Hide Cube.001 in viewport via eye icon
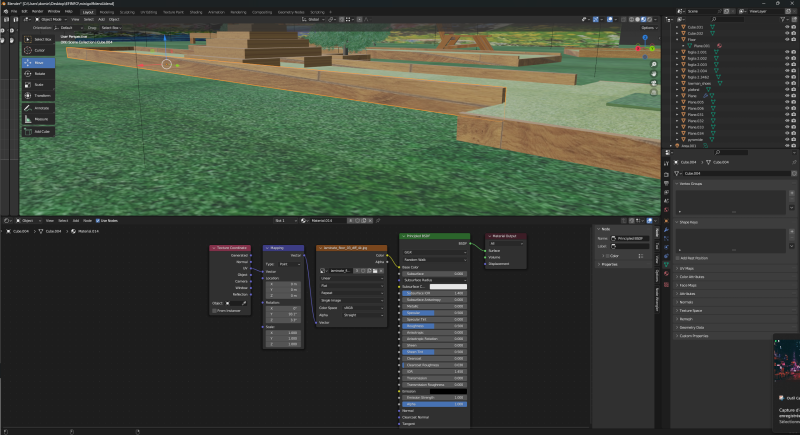800x435 pixels. (x=787, y=27)
